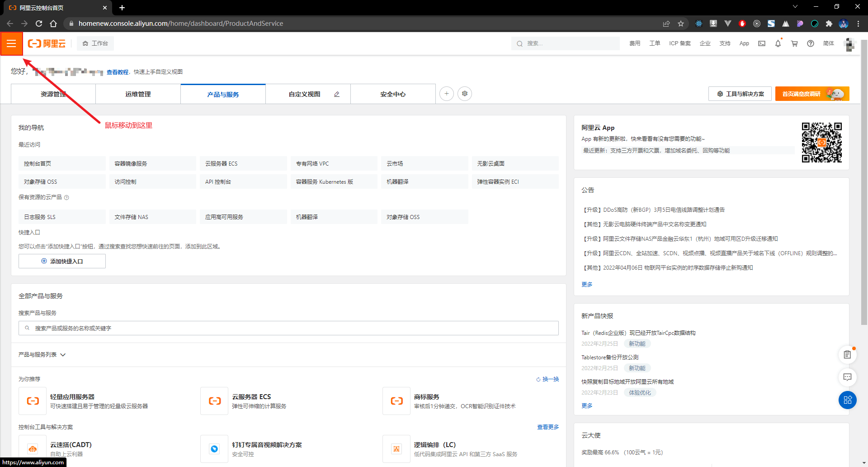Click the 添加快捷入口 button
Screen dimensions: 868x467
62,261
